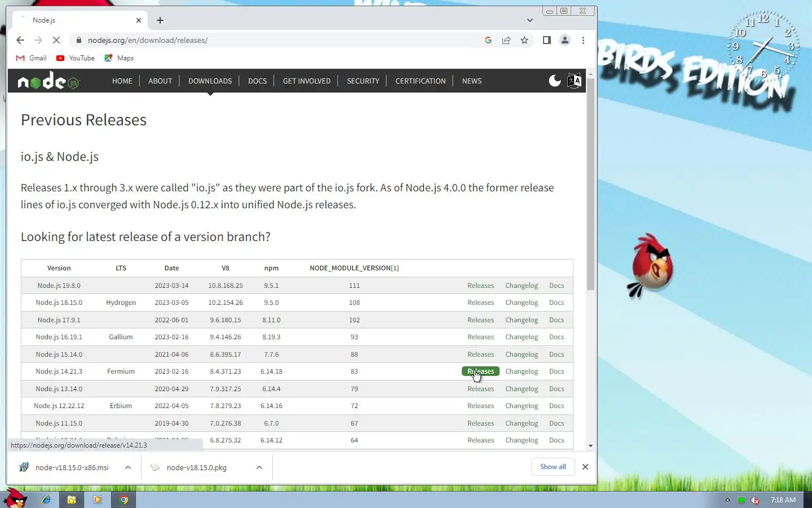Viewport: 812px width, 508px height.
Task: Open the DOCS menu item
Action: 258,81
